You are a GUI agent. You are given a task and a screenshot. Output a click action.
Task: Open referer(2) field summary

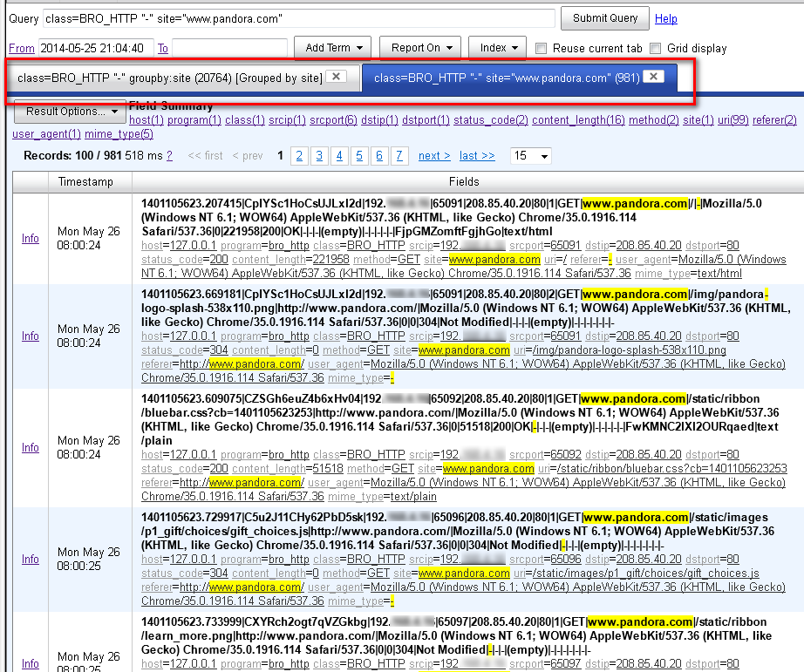coord(774,120)
